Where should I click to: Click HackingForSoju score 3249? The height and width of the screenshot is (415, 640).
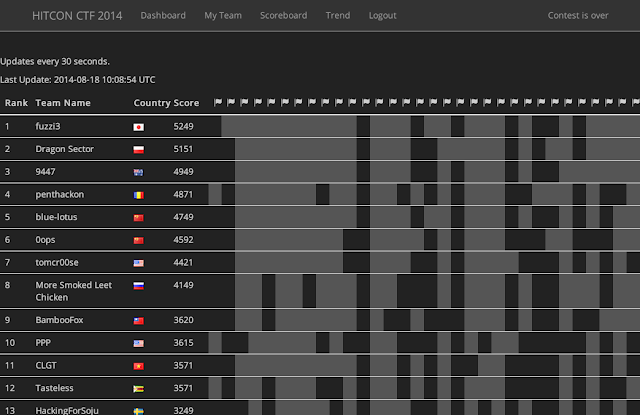(183, 411)
